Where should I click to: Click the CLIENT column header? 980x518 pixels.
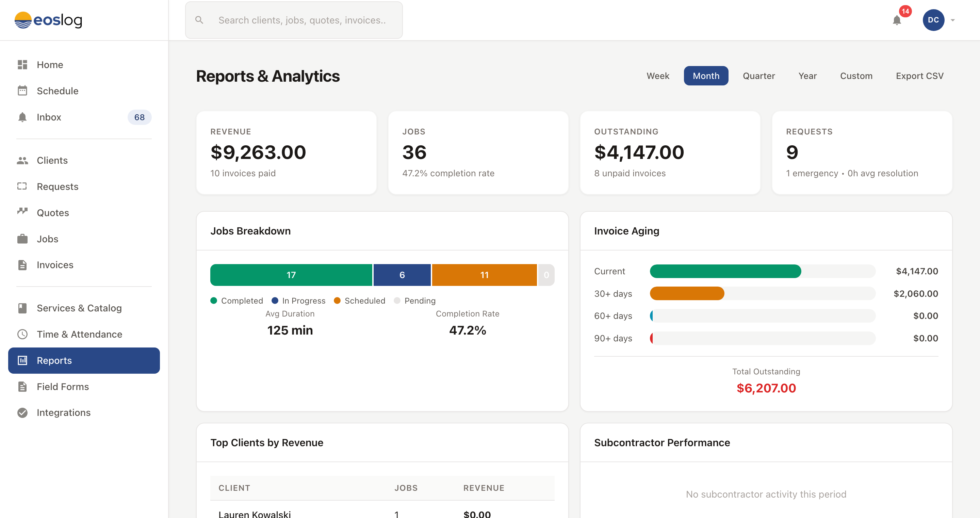click(x=234, y=488)
